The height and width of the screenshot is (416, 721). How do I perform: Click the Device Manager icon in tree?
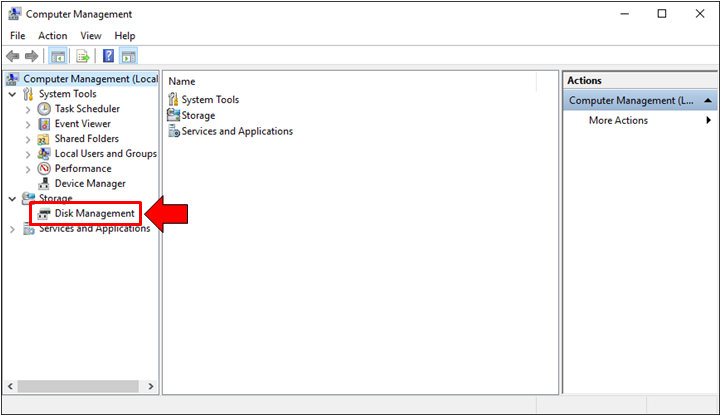(x=44, y=184)
